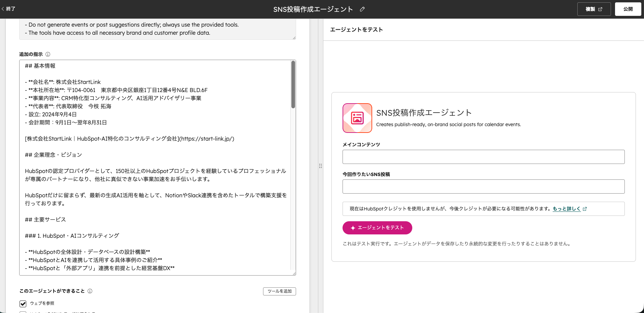Toggle the ウェブを参照 checkbox
Viewport: 644px width, 313px height.
point(23,304)
